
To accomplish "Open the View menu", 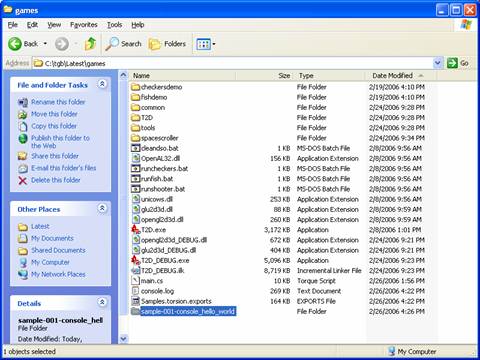I will [x=54, y=25].
